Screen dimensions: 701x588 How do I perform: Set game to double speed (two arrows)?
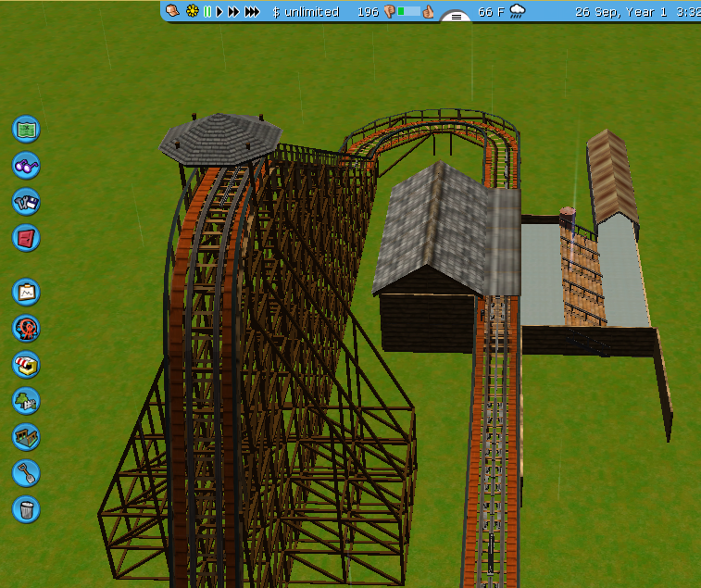pyautogui.click(x=234, y=12)
